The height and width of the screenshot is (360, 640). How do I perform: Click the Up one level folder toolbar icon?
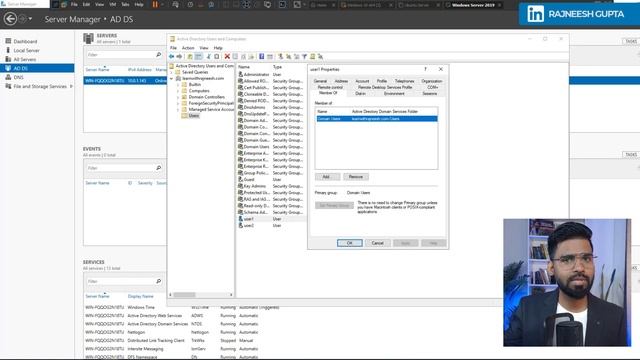pyautogui.click(x=190, y=56)
